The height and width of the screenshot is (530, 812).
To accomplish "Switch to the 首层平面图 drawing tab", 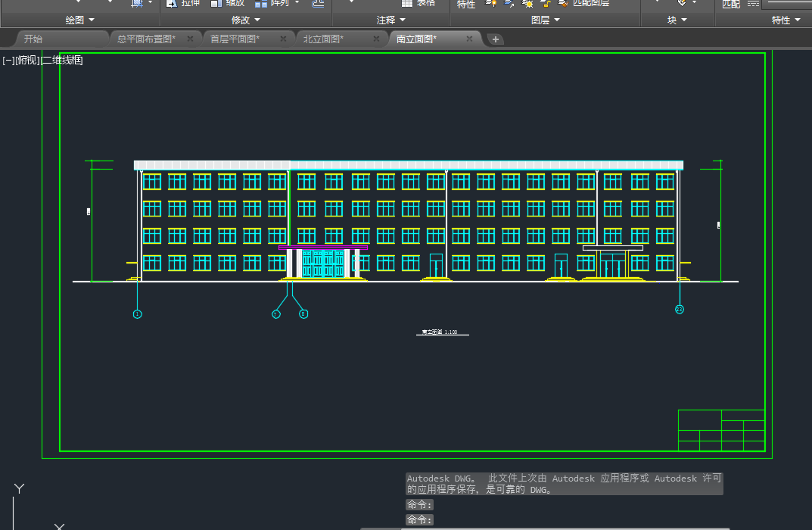I will coord(235,39).
